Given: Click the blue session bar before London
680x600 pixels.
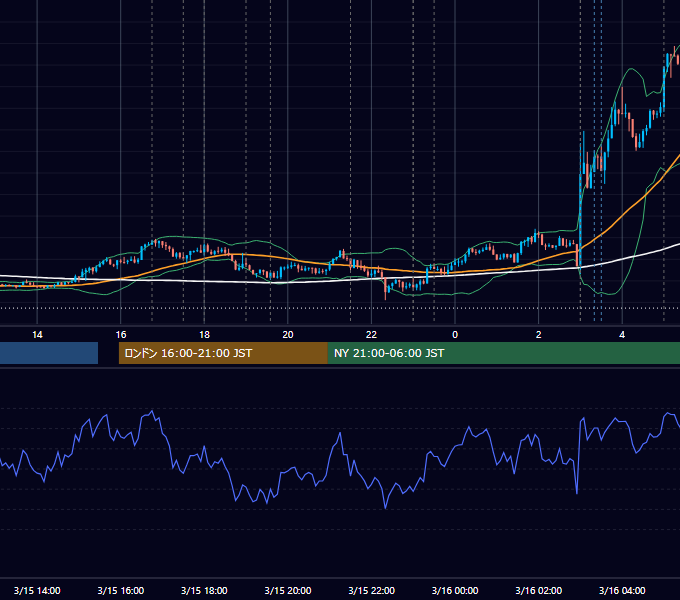Looking at the screenshot, I should click(x=49, y=353).
